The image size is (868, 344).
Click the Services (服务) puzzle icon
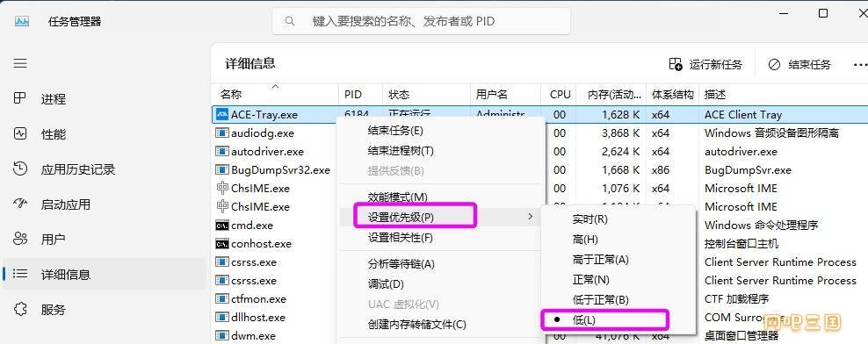(x=20, y=309)
